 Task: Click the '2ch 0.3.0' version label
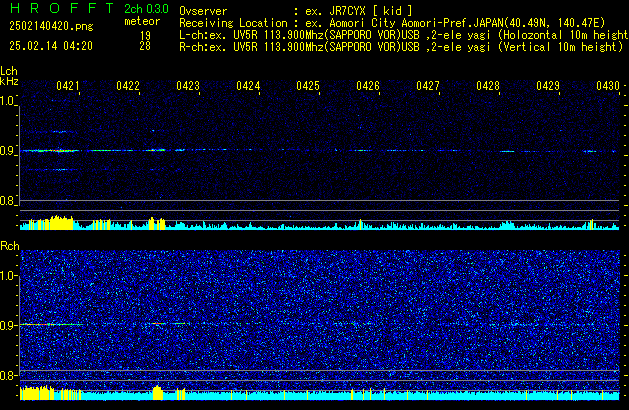point(146,8)
